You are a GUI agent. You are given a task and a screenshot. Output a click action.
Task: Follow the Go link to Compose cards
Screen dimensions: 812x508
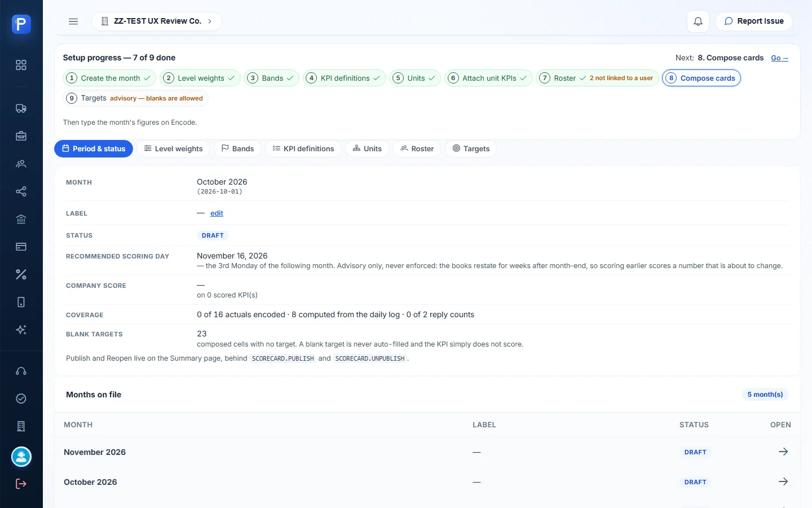tap(779, 58)
